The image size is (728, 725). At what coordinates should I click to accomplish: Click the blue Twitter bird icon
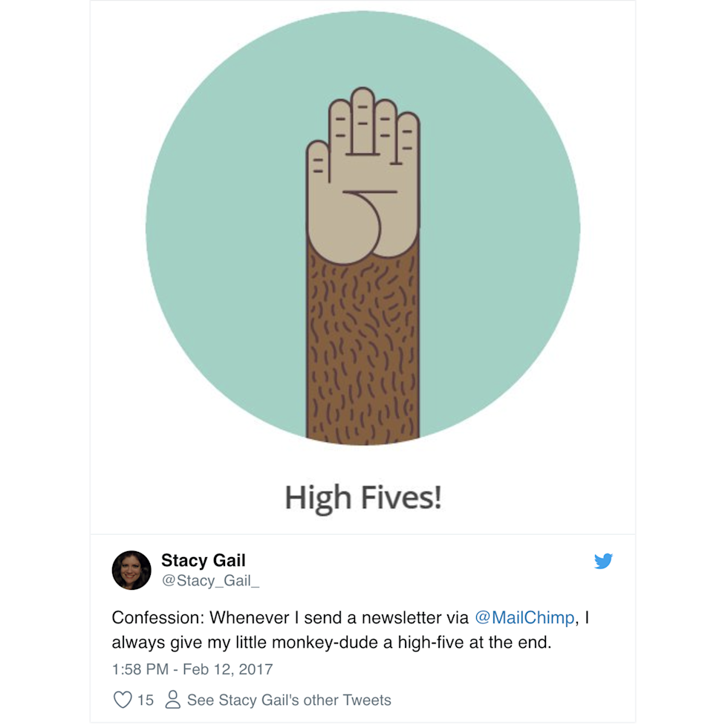click(603, 561)
